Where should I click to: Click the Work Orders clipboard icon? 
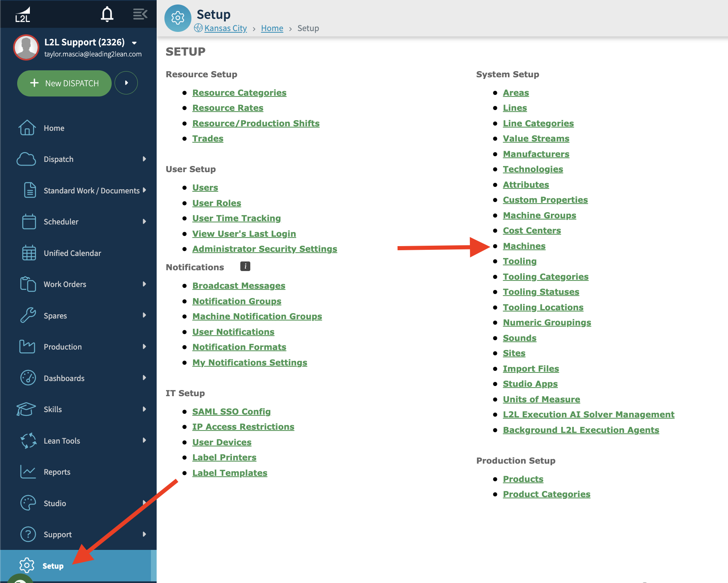(x=28, y=284)
